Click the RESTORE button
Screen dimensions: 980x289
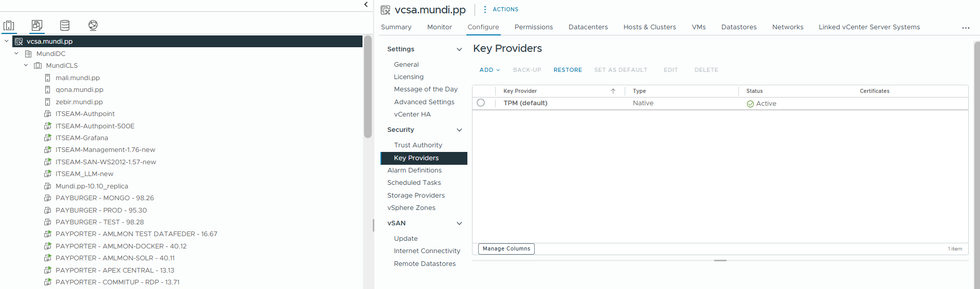[568, 70]
